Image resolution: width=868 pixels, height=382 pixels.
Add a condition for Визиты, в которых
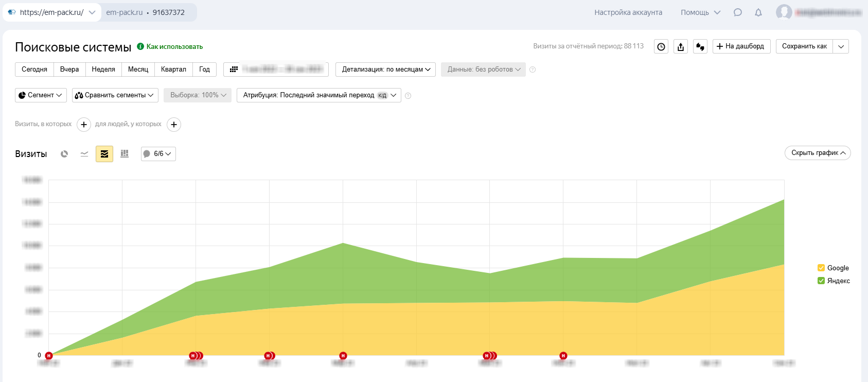point(84,125)
